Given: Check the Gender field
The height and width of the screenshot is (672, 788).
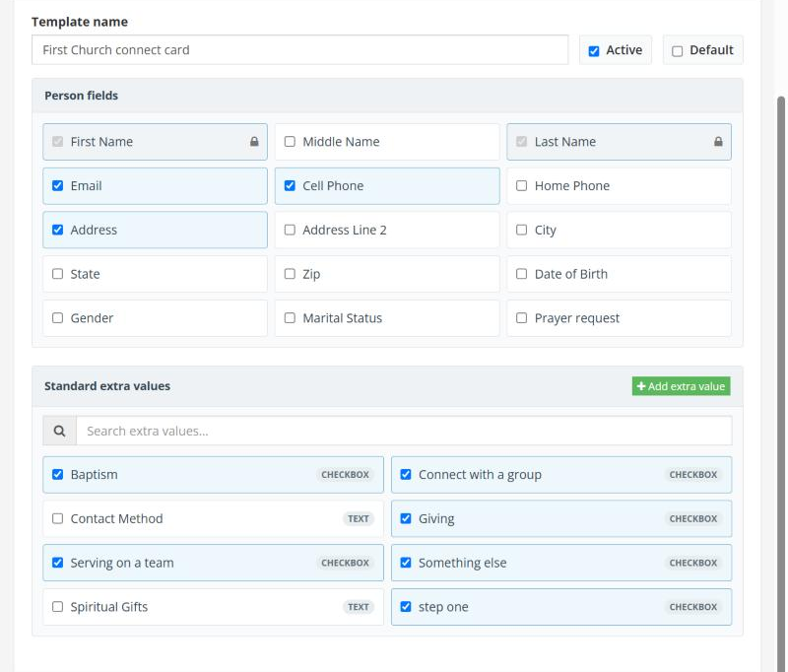Looking at the screenshot, I should point(58,318).
